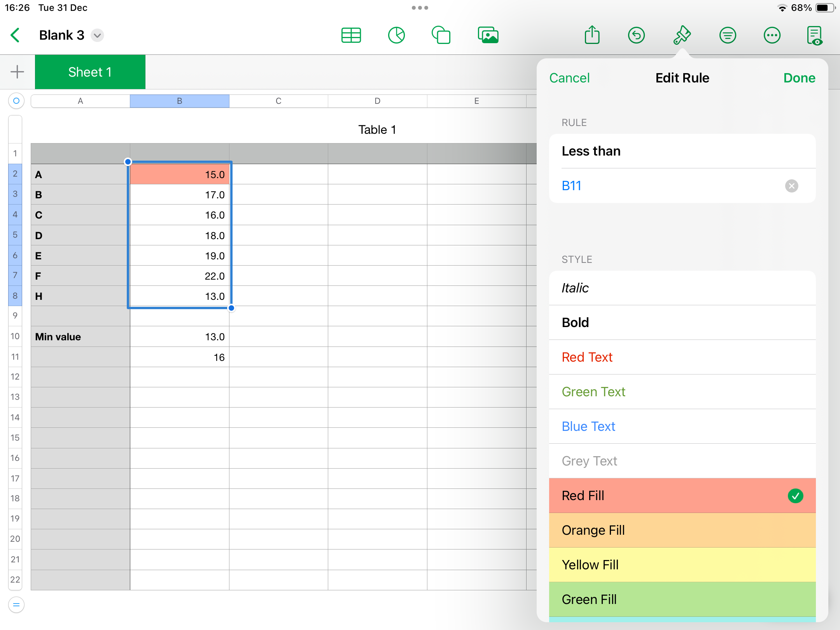
Task: Open the format paintbrush panel
Action: pos(682,35)
